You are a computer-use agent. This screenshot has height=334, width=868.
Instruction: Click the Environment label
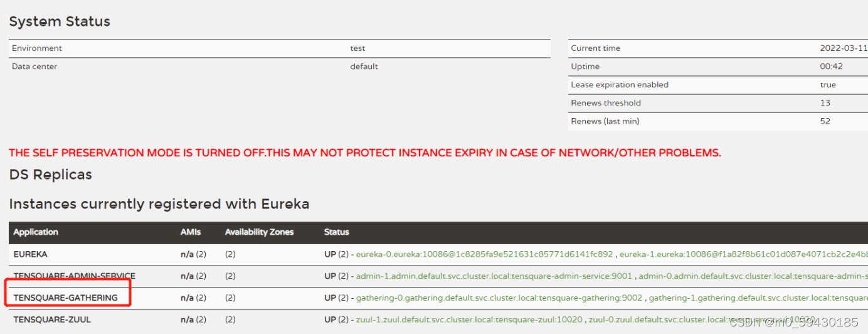(x=37, y=48)
